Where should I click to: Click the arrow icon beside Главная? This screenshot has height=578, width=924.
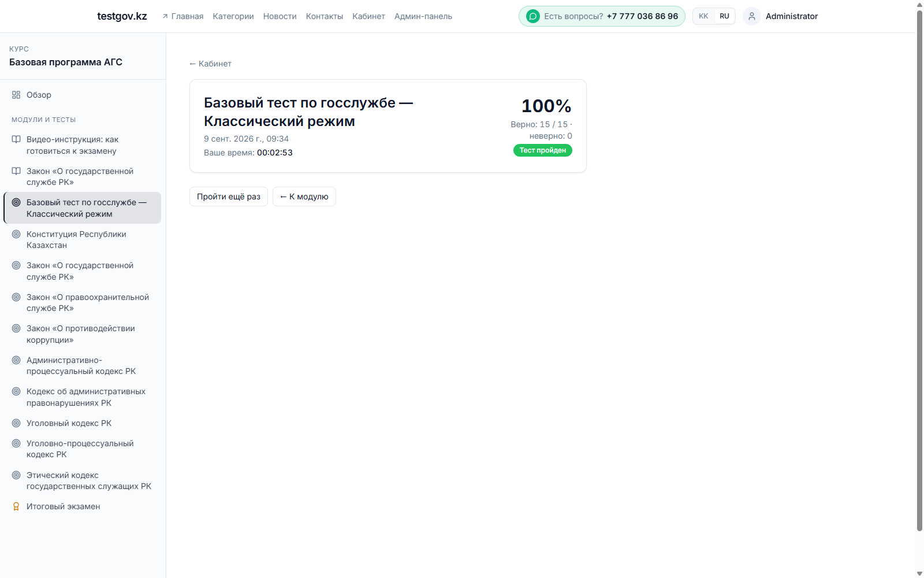[165, 16]
